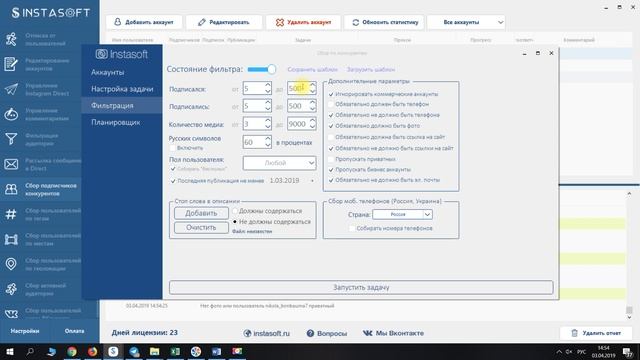Viewport: 640px width, 360px height.
Task: Open Word from the taskbar
Action: (217, 351)
